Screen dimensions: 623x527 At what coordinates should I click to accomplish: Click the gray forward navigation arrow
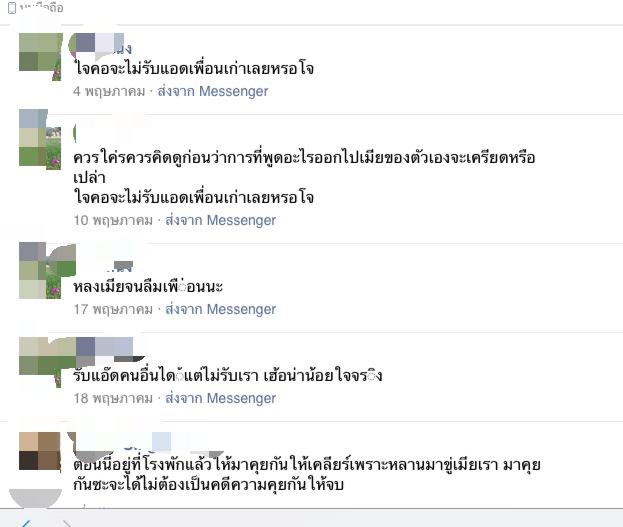point(67,523)
